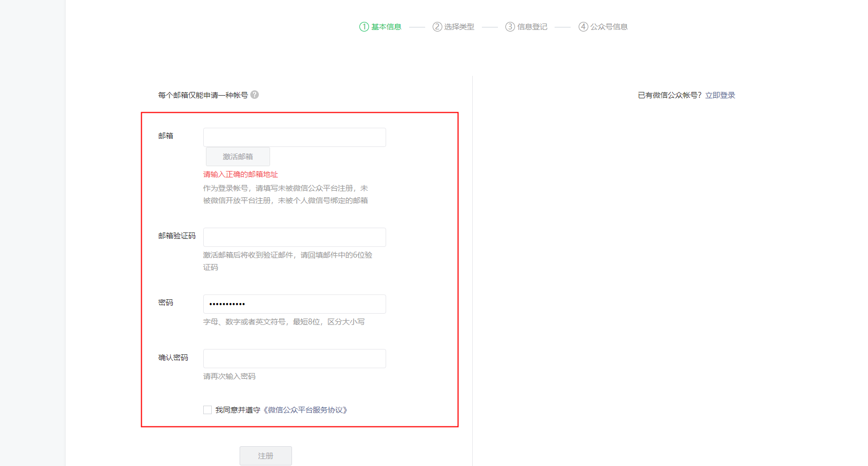The width and height of the screenshot is (868, 466).
Task: Click the 密码 password field
Action: pos(295,304)
